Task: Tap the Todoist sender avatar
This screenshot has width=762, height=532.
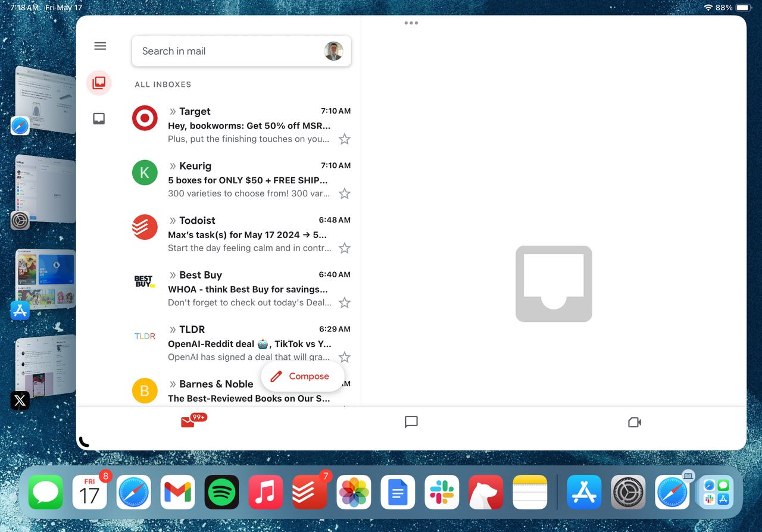Action: coord(145,227)
